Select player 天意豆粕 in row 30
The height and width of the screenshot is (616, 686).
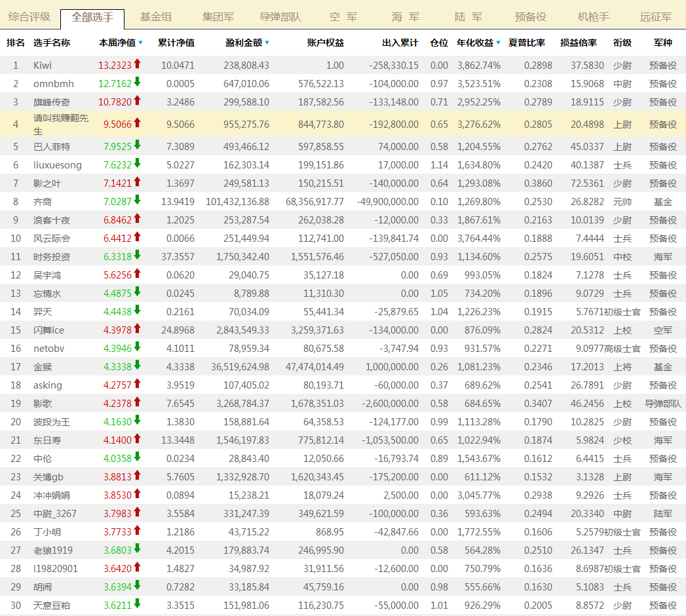click(52, 606)
